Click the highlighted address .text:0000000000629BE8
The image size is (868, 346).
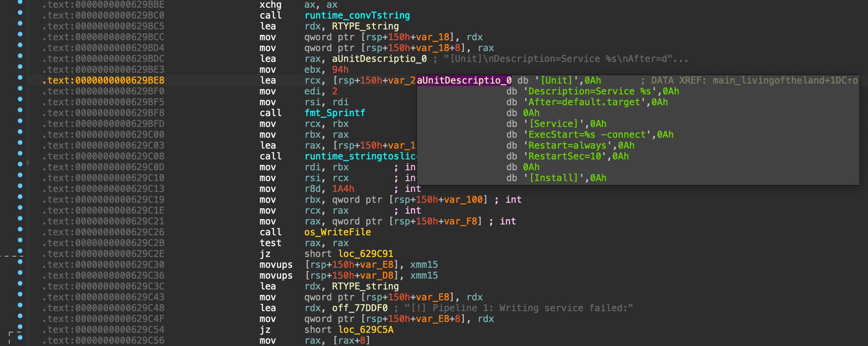[103, 81]
